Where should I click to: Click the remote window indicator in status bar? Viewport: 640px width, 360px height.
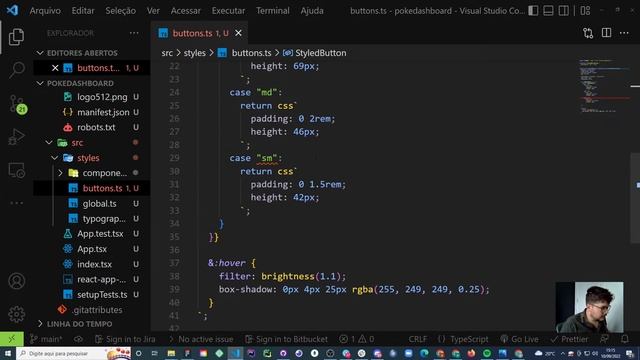11,339
